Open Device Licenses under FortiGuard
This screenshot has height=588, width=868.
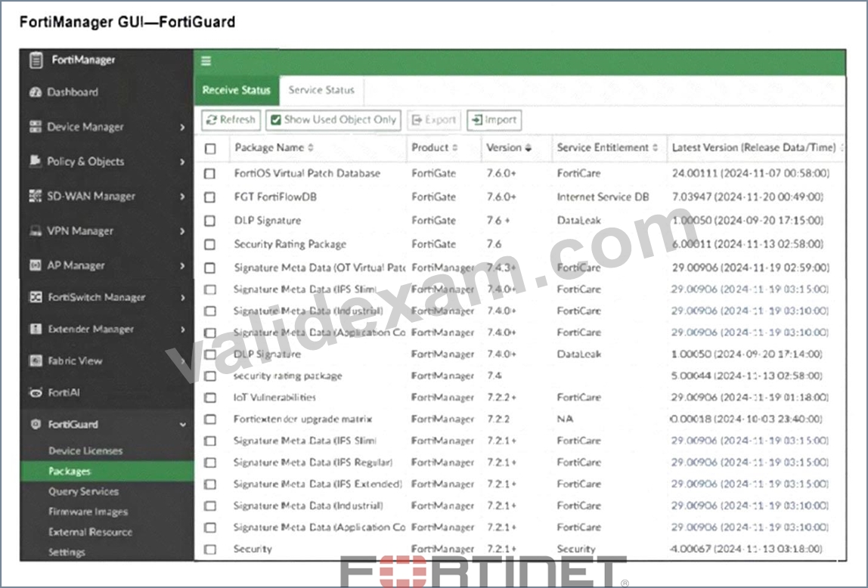(x=85, y=450)
